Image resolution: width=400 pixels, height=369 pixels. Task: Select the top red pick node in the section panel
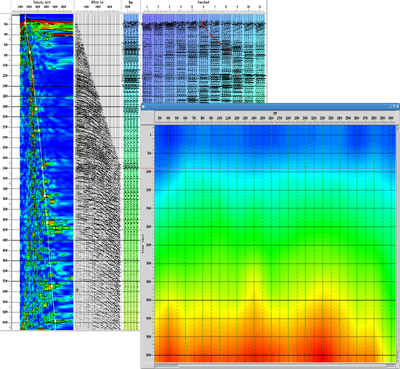pos(202,23)
